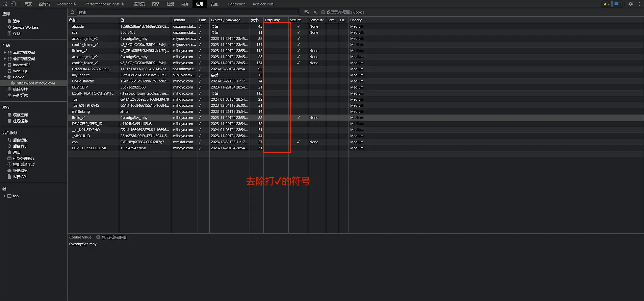Screen dimensions: 644x301
Task: Sort by Expires / Max-Age column
Action: [230, 20]
